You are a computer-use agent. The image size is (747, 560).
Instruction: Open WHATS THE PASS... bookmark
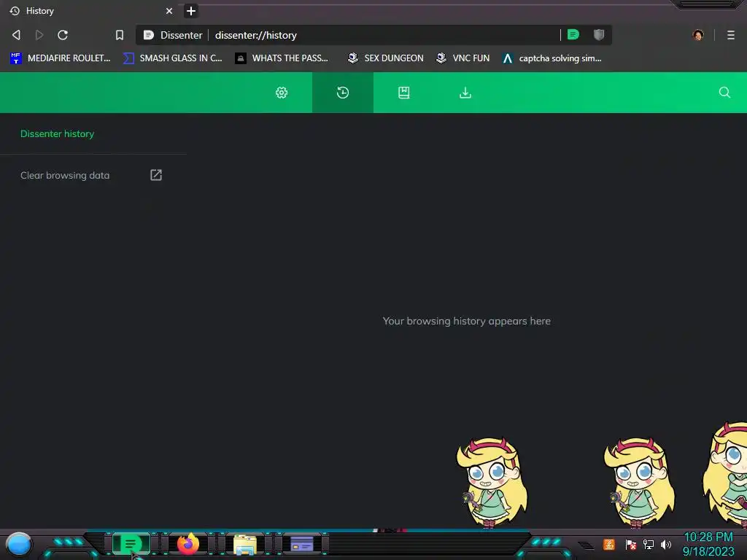tap(282, 58)
